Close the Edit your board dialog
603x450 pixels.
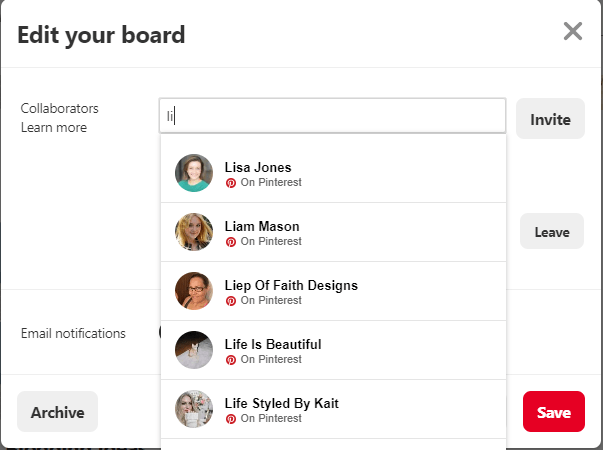coord(573,32)
